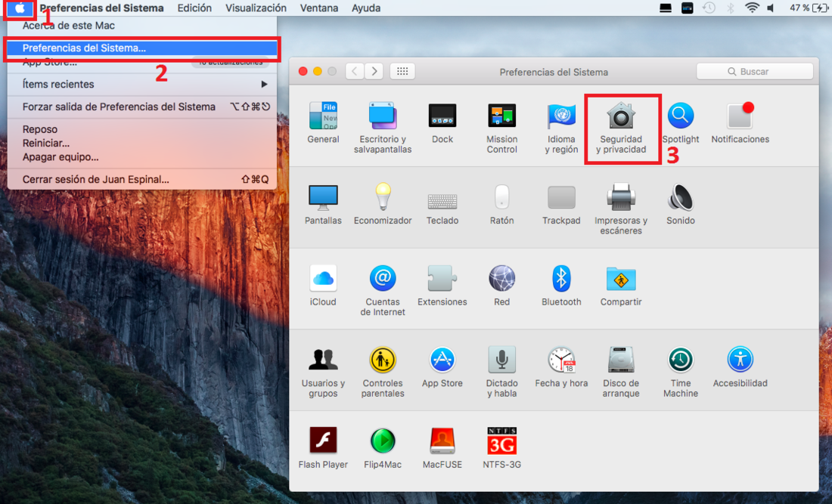Select Forzar salida de Preferencias del Sistema

click(x=142, y=107)
